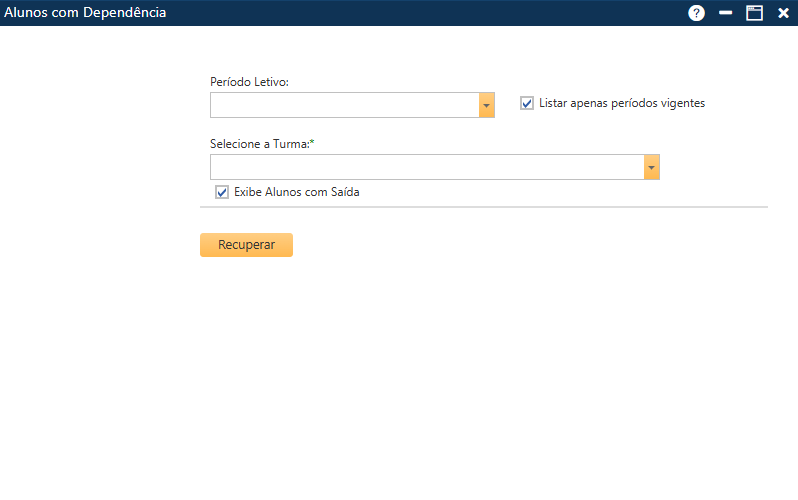Close the Alunos com Dependência window
Screen dimensions: 798x500
click(x=783, y=13)
